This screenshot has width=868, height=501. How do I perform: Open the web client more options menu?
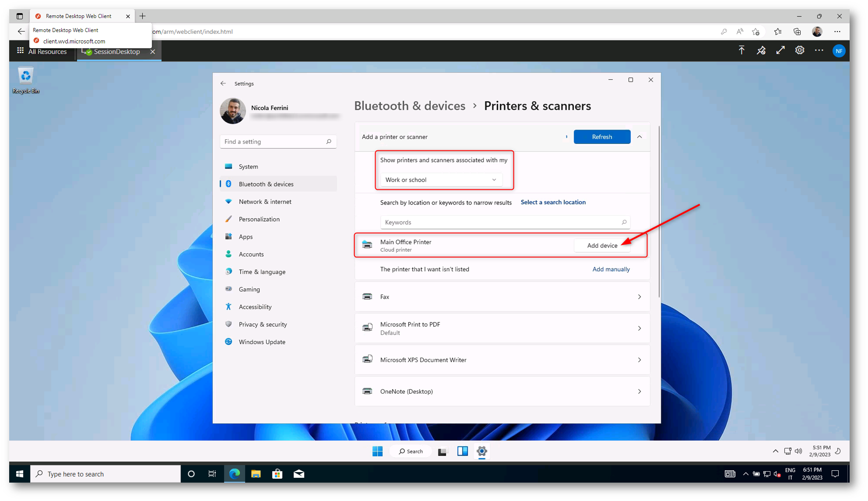point(819,50)
